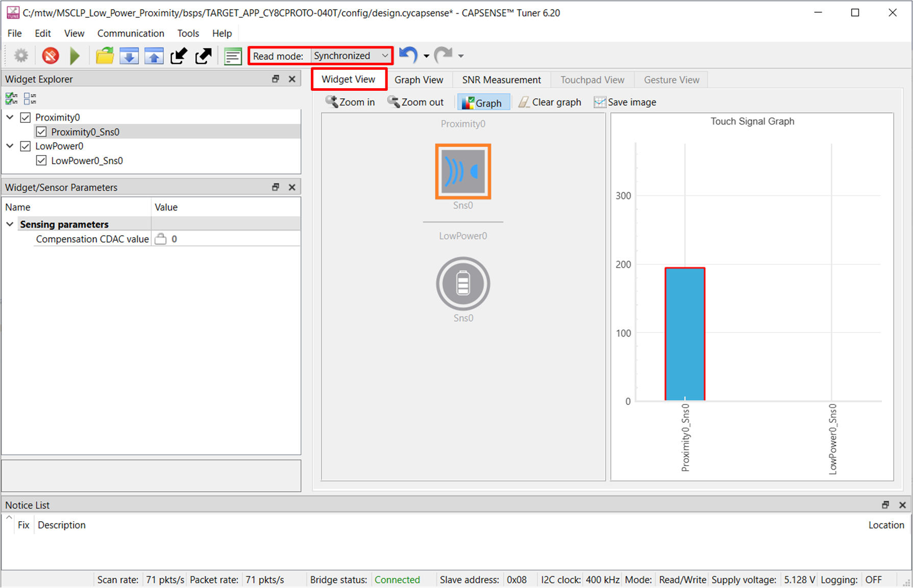Toggle the LowPower0_Sns0 checkbox
This screenshot has width=913, height=588.
click(x=41, y=161)
